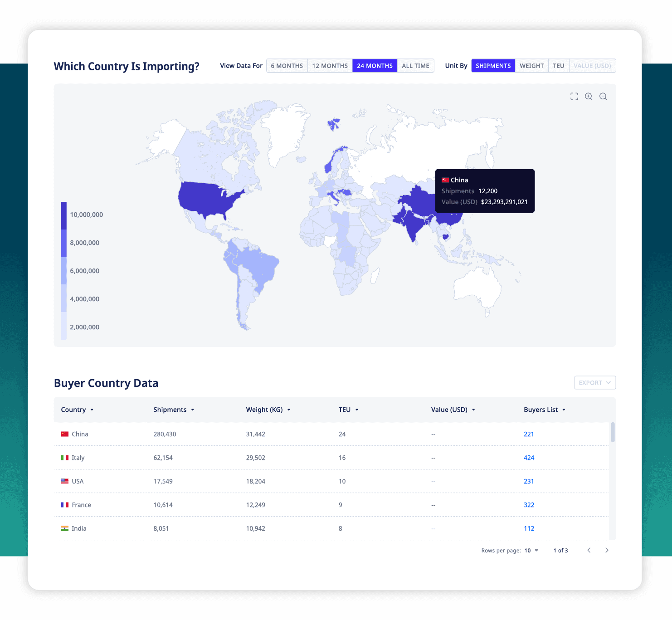Click India on the map
Viewport: 672px width, 620px height.
point(413,225)
